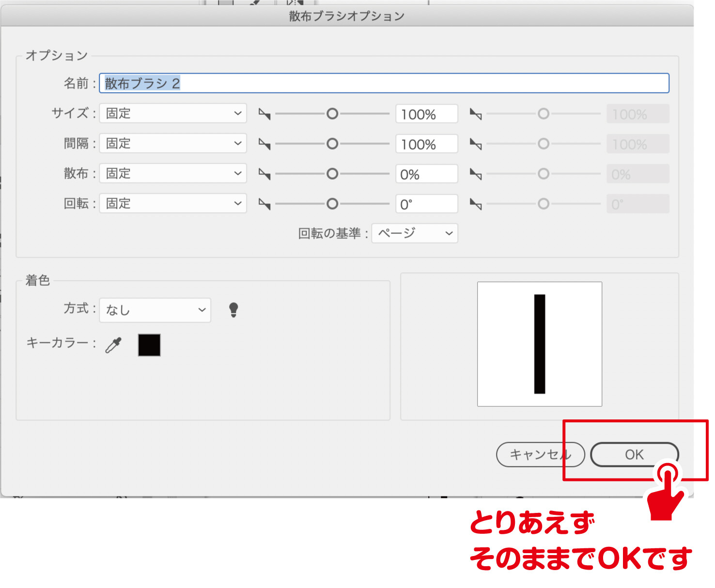Open the 方式 colorization dropdown
This screenshot has width=715, height=588.
tap(155, 310)
